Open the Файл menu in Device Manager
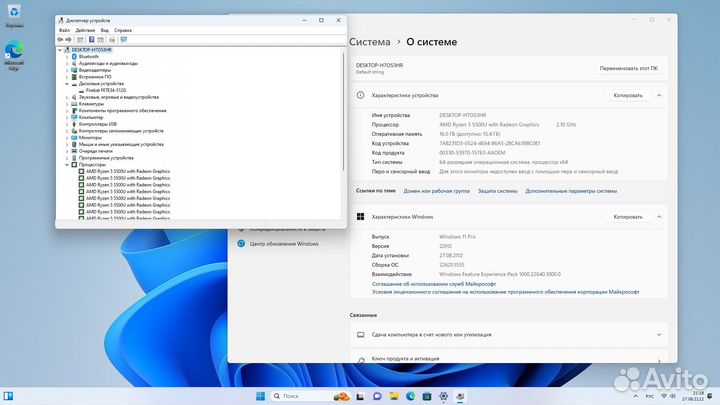The image size is (720, 405). click(64, 30)
